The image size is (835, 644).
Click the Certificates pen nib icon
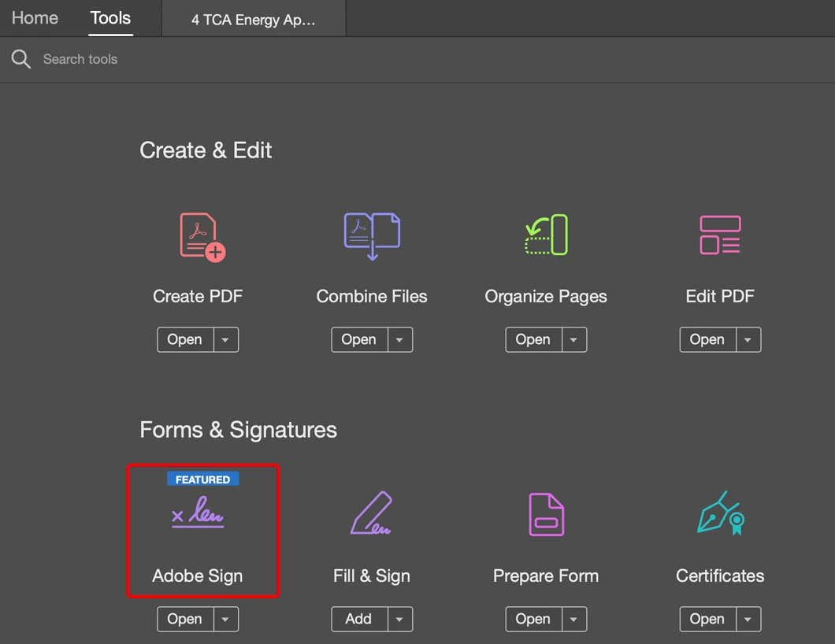pos(721,513)
